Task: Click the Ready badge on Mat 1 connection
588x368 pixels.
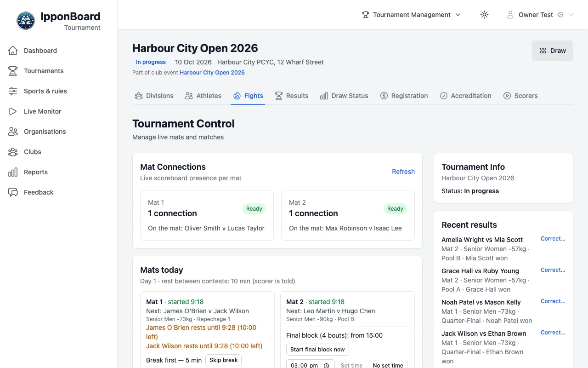Action: [254, 209]
